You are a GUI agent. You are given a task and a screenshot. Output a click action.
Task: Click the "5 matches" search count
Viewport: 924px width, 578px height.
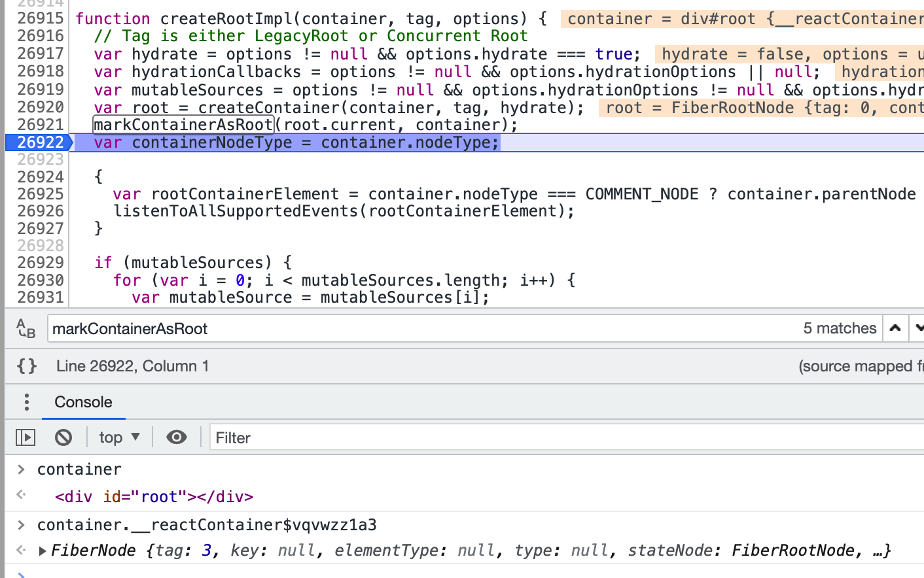tap(840, 328)
